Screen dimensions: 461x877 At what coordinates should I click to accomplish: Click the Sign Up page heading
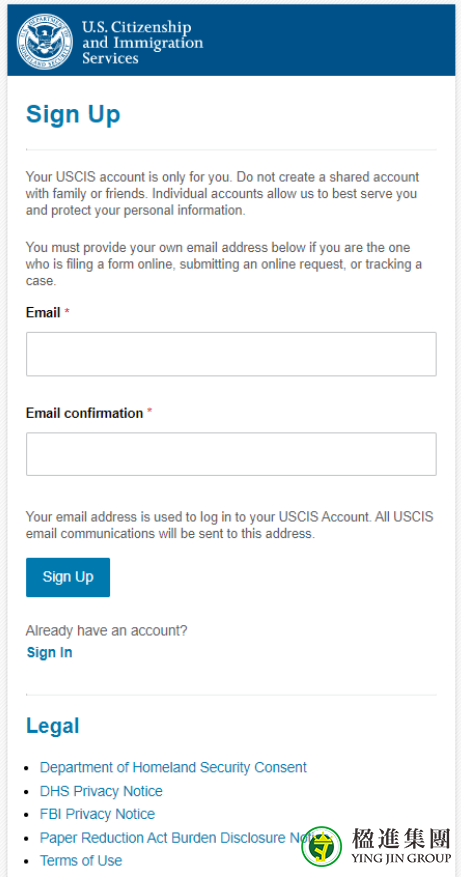[x=73, y=115]
